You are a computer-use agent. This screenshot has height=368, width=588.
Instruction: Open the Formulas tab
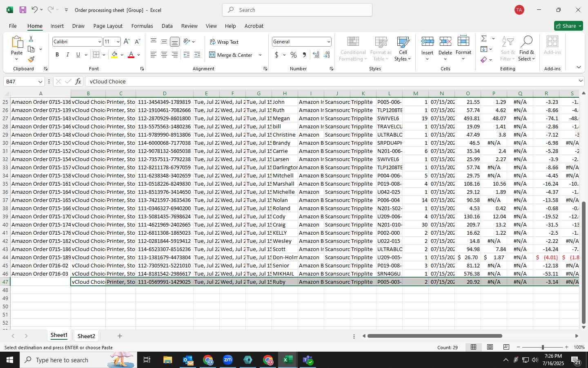[142, 26]
